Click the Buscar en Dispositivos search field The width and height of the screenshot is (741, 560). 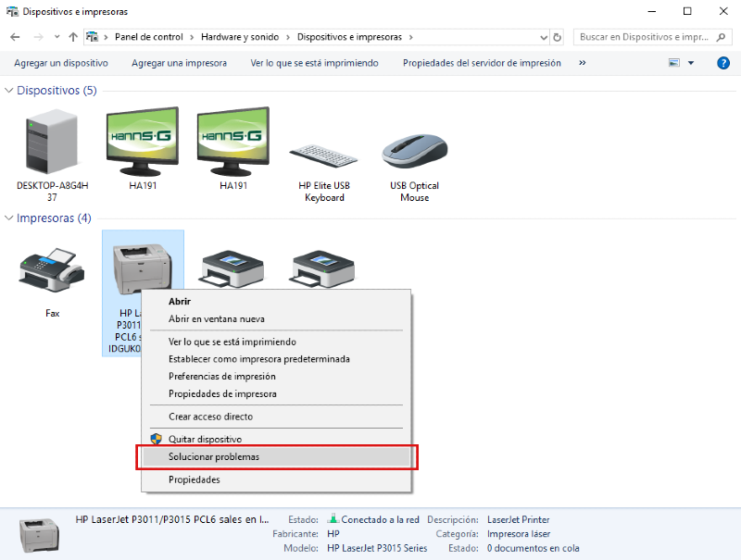[x=643, y=37]
